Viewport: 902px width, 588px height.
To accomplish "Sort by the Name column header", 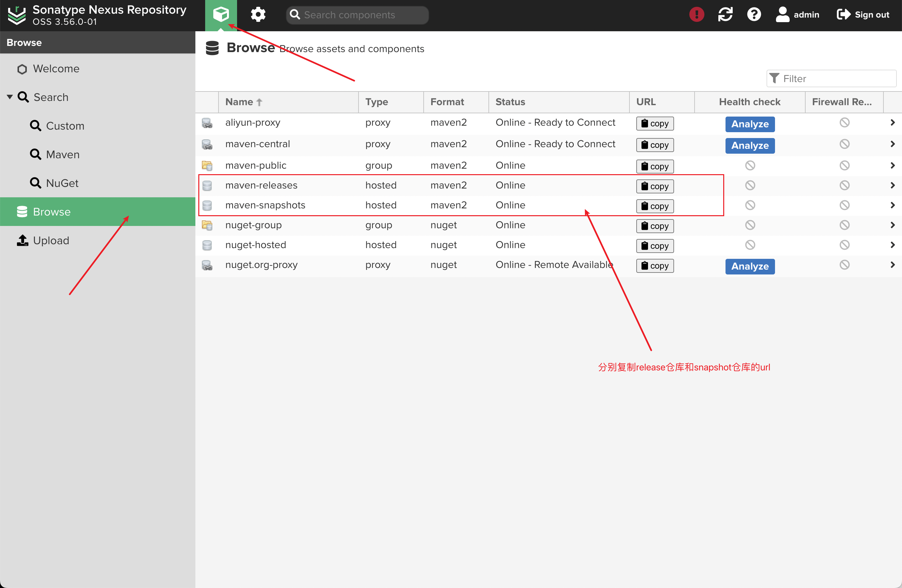I will (289, 102).
